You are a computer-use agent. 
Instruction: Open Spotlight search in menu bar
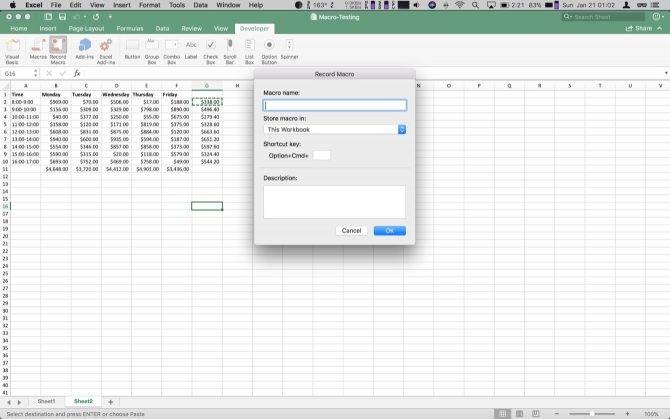point(475,5)
